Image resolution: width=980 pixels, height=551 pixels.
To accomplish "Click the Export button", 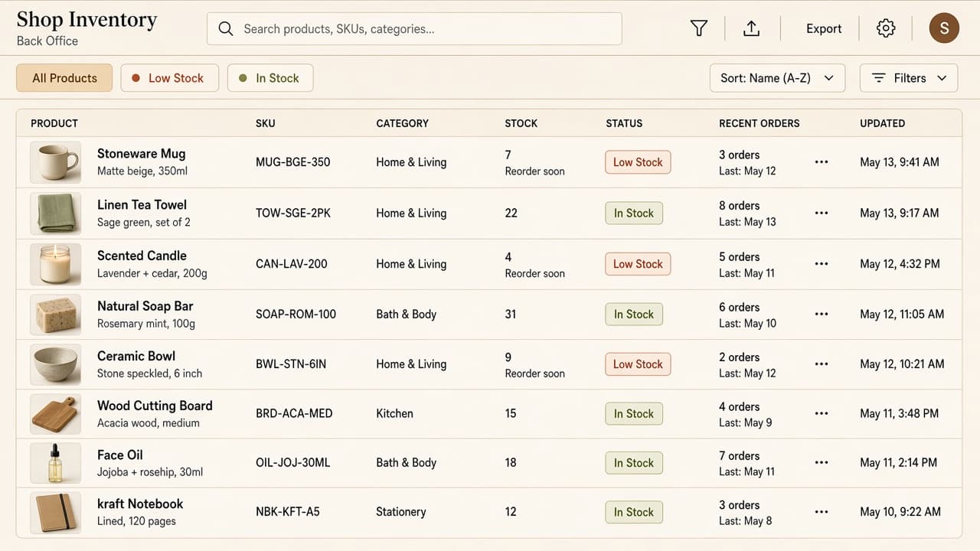I will [824, 28].
